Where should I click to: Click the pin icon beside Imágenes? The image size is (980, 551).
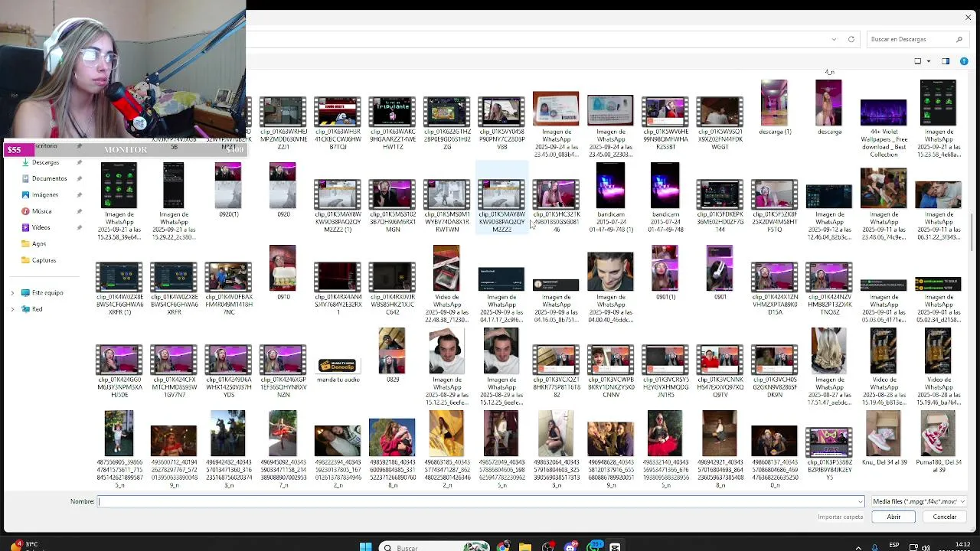79,195
